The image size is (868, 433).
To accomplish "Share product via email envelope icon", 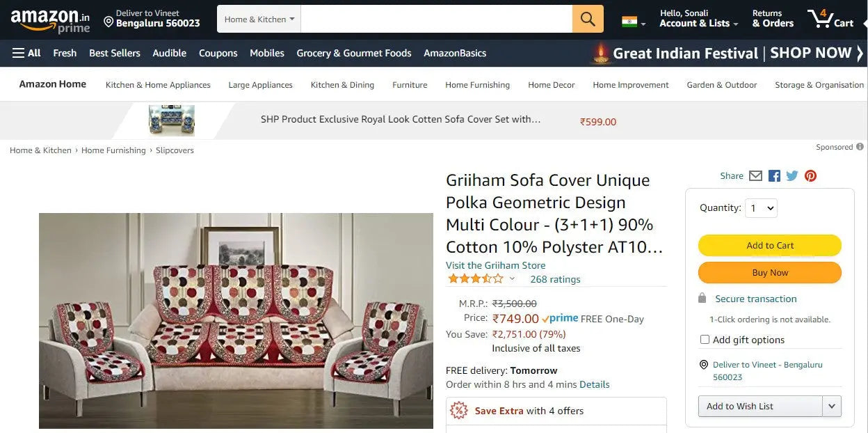I will click(756, 176).
